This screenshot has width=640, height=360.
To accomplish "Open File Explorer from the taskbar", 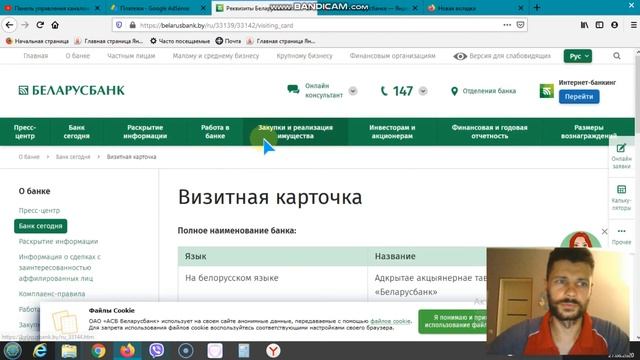I will point(69,351).
